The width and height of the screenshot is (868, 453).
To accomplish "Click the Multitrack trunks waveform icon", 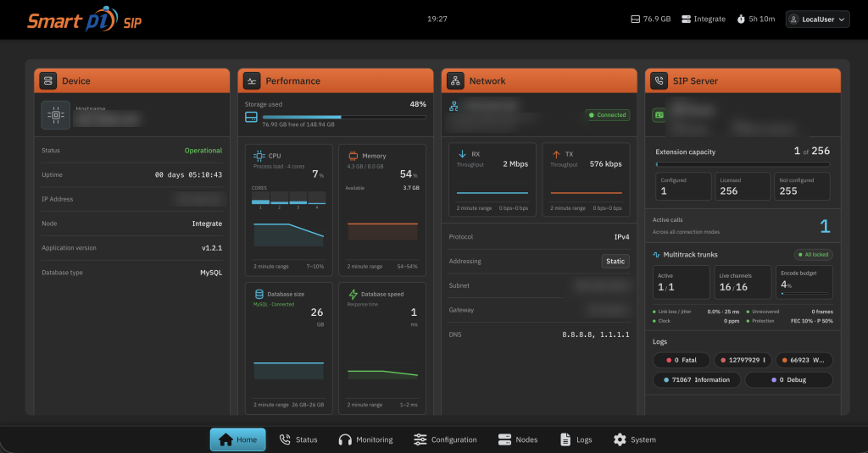I will tap(657, 255).
